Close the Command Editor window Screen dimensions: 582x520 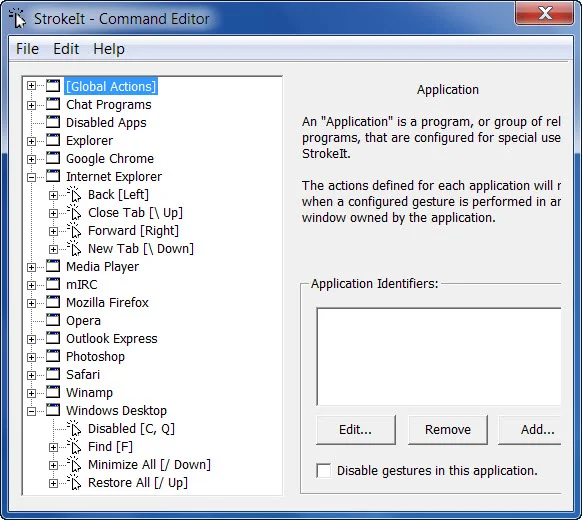pos(544,14)
